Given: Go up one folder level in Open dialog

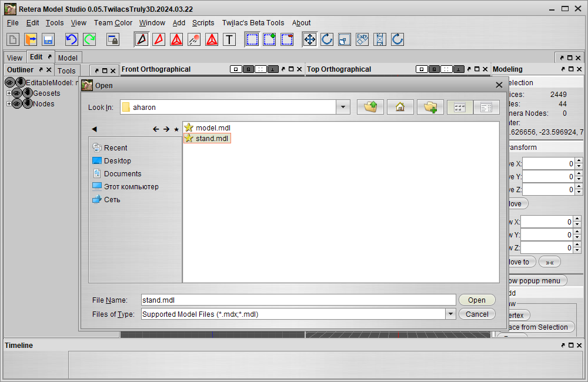Looking at the screenshot, I should (x=370, y=107).
